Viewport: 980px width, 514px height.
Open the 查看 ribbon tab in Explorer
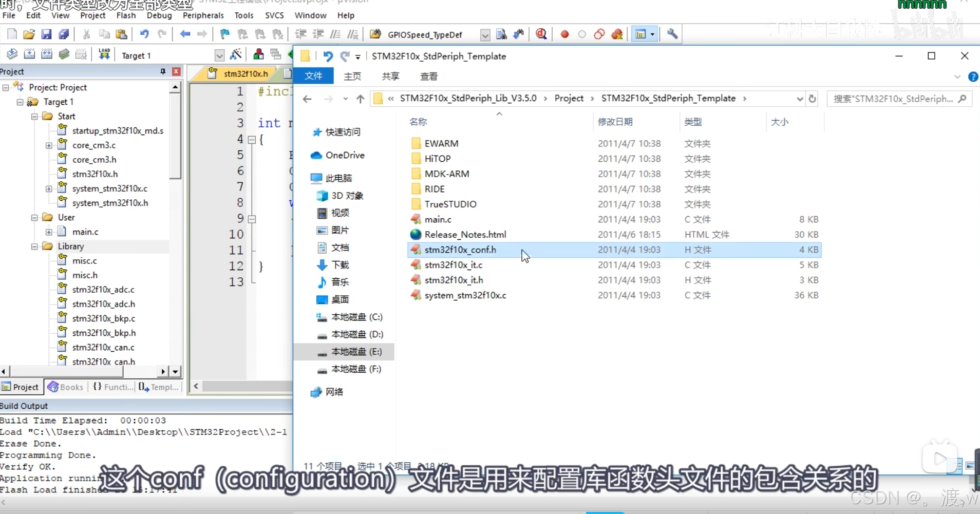point(429,76)
